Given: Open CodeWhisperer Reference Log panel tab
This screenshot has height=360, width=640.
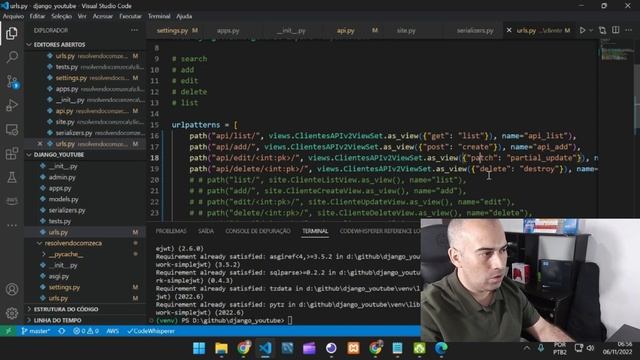Looking at the screenshot, I should pyautogui.click(x=380, y=231).
